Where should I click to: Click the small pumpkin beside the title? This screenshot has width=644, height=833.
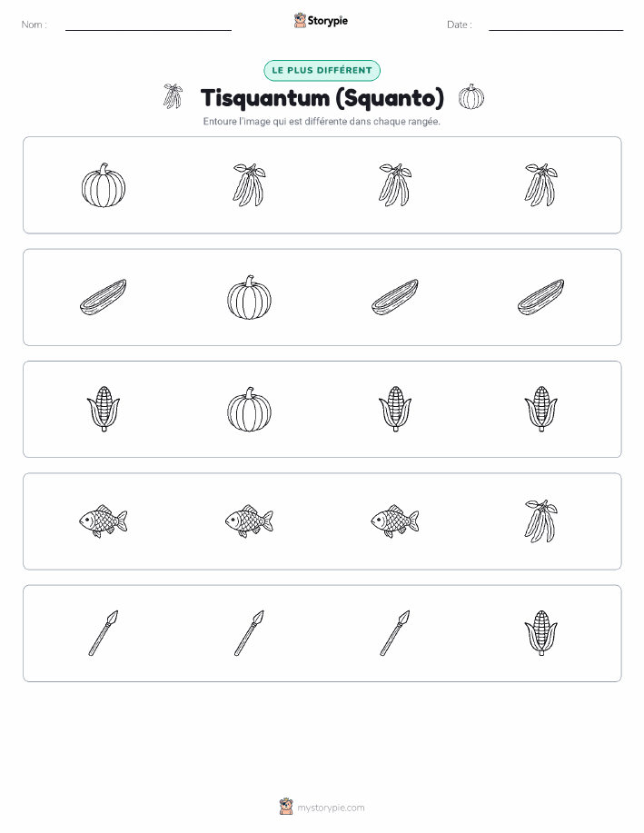(471, 96)
